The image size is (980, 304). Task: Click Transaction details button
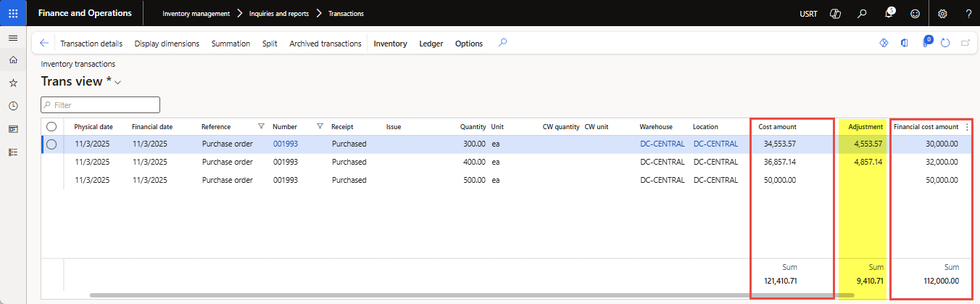[91, 44]
